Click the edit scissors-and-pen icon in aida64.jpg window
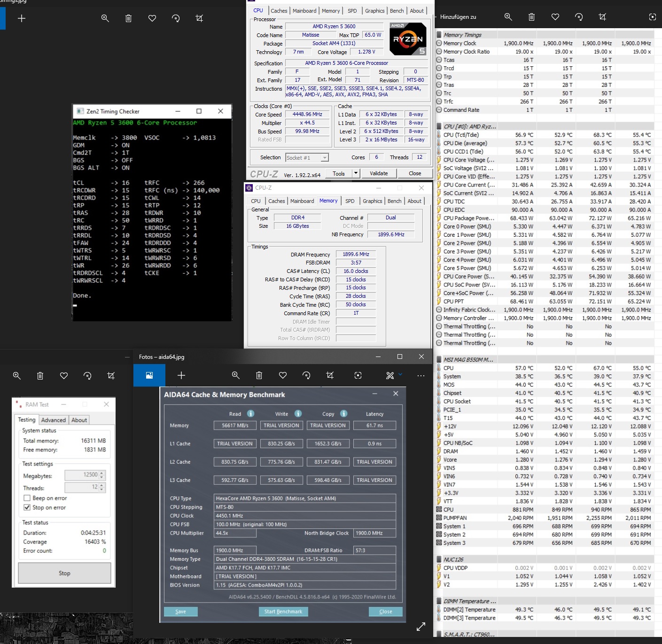Screen dimensions: 662x644 click(390, 375)
